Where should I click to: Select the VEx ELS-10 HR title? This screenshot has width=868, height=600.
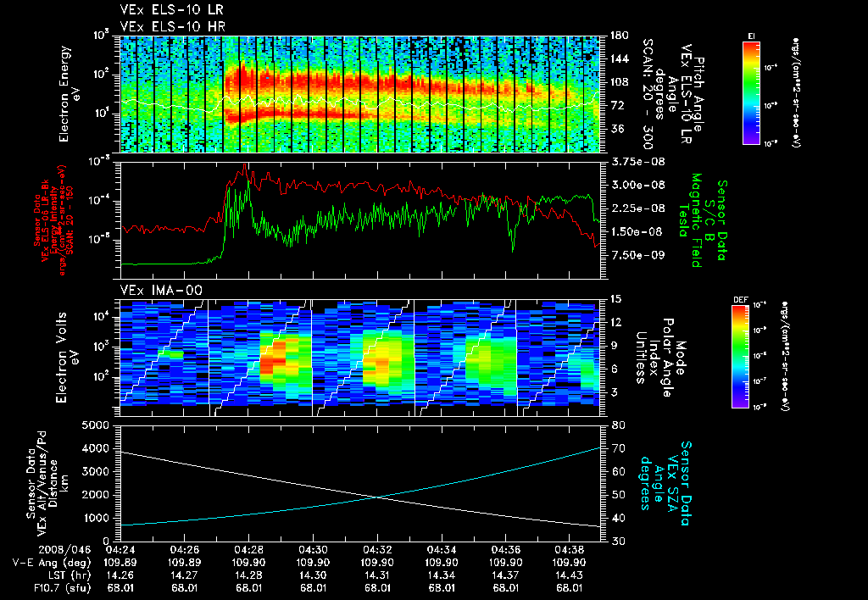click(x=172, y=26)
